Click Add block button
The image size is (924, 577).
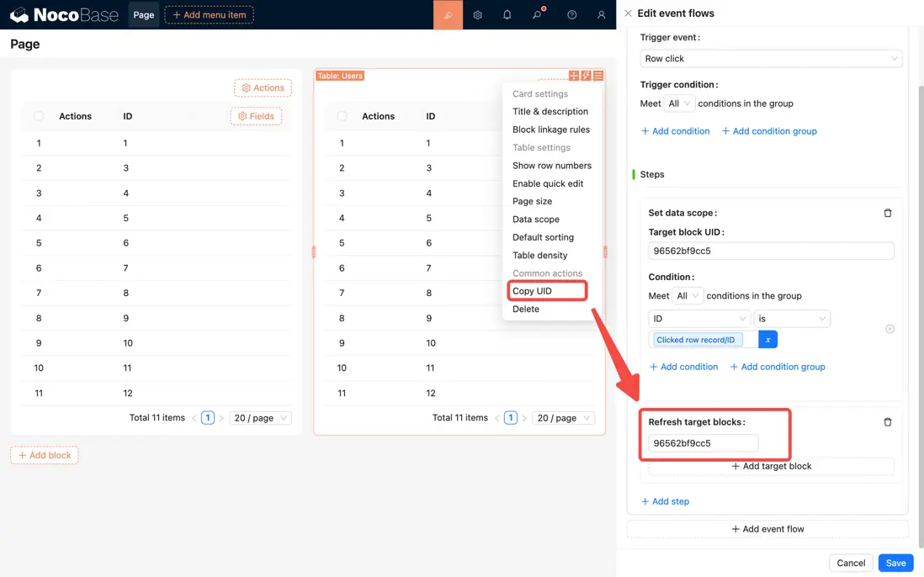[45, 455]
